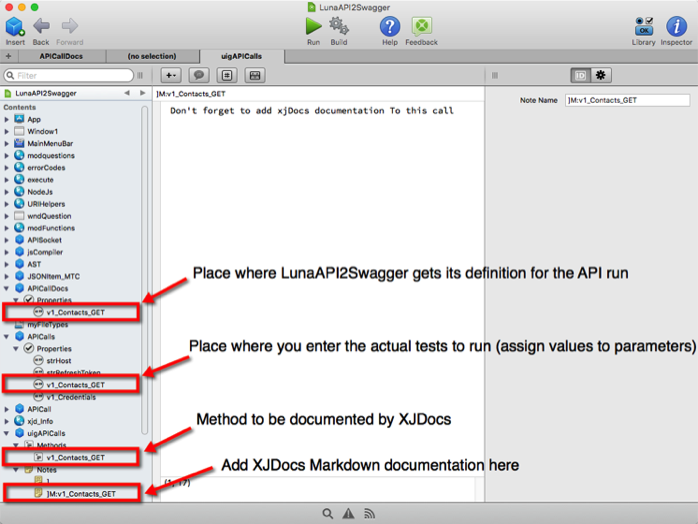Open Help from toolbar
Screen dimensions: 698x524
pos(390,31)
